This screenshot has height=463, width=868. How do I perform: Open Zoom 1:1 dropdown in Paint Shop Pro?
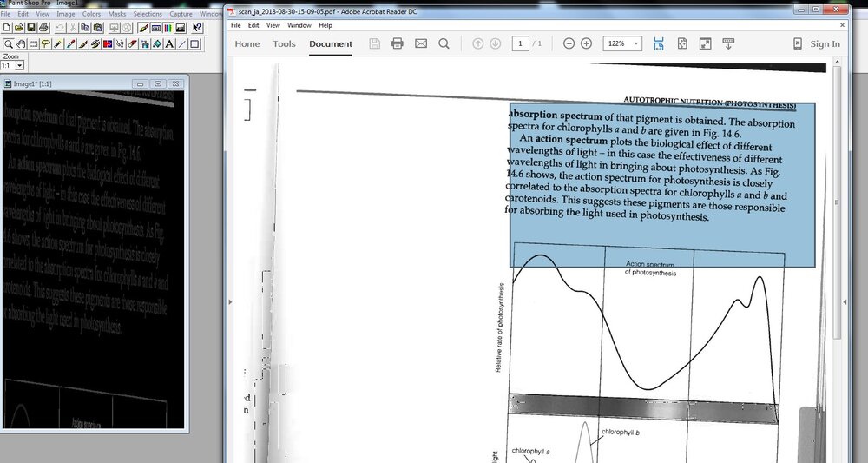pyautogui.click(x=20, y=66)
